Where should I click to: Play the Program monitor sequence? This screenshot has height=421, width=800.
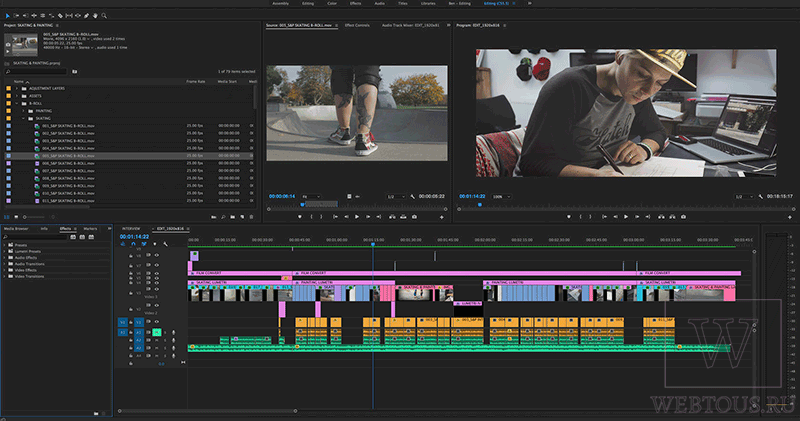(x=626, y=217)
